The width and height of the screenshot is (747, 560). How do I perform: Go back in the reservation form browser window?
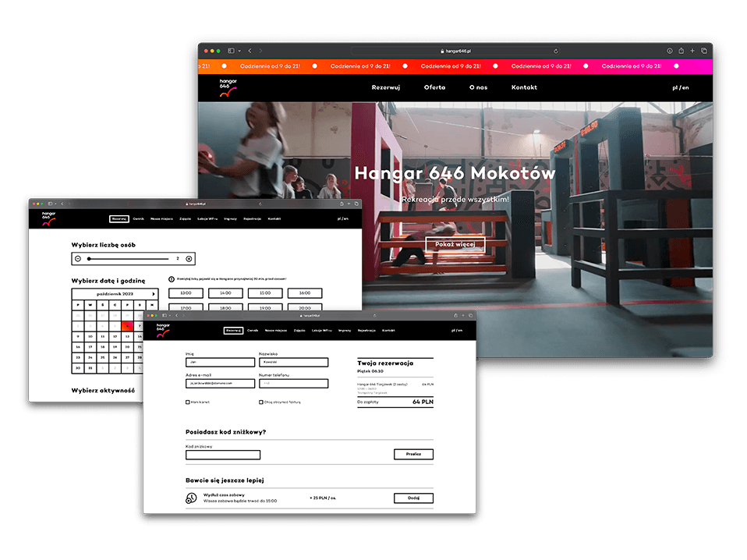pos(176,316)
